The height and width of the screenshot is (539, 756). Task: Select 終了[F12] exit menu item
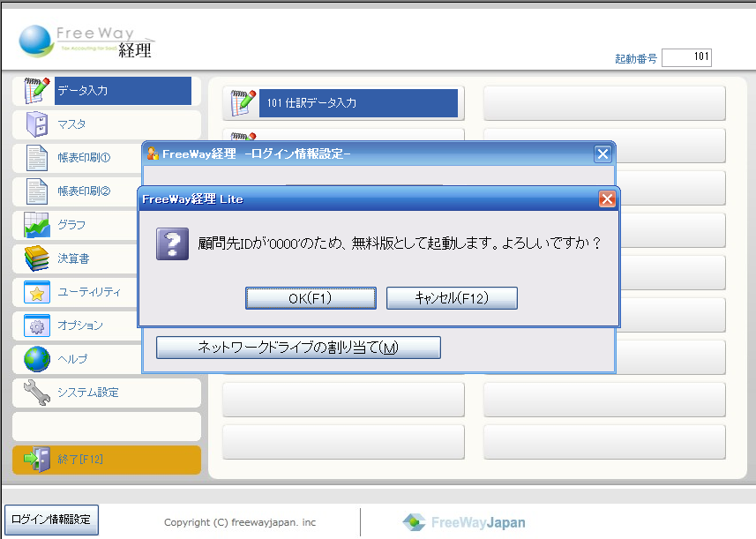(106, 460)
